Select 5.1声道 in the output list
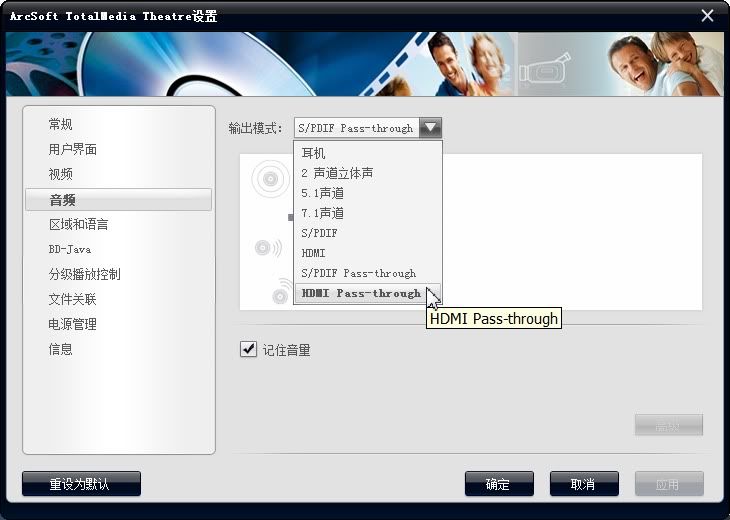Image resolution: width=730 pixels, height=520 pixels. 368,193
